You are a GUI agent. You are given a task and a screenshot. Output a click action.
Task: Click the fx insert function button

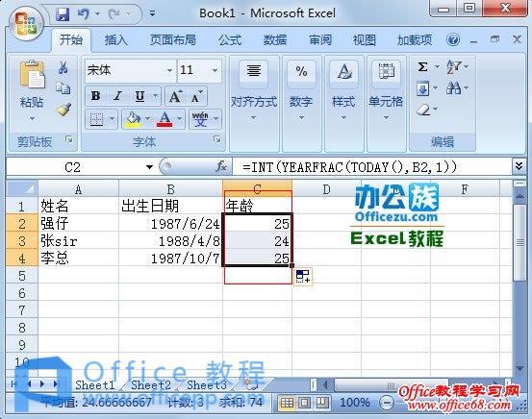click(221, 166)
